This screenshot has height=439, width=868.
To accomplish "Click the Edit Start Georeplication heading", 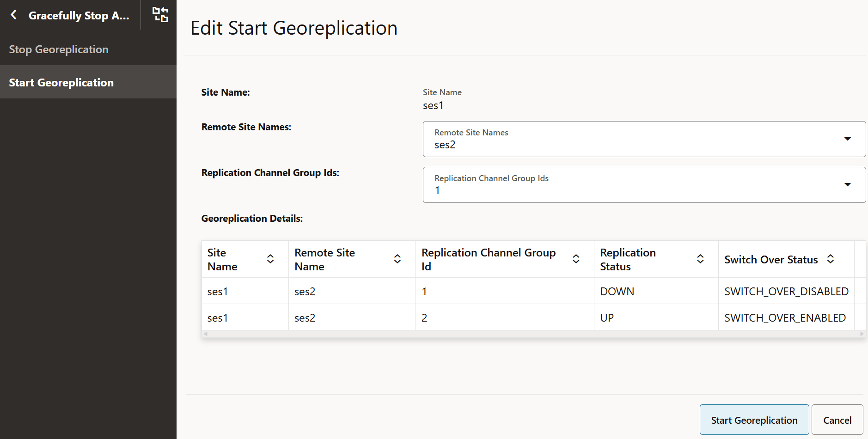I will pos(294,28).
